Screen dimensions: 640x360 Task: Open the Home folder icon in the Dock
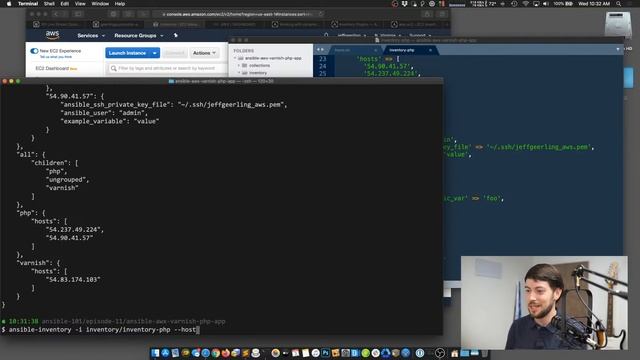454,353
